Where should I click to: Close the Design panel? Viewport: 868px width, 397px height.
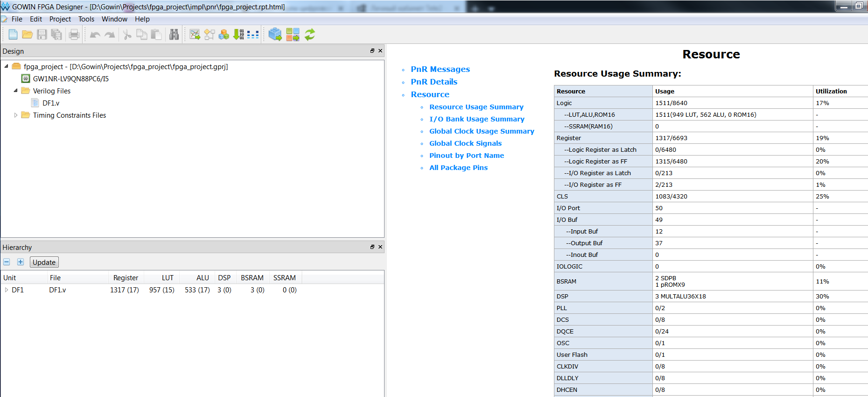(380, 50)
